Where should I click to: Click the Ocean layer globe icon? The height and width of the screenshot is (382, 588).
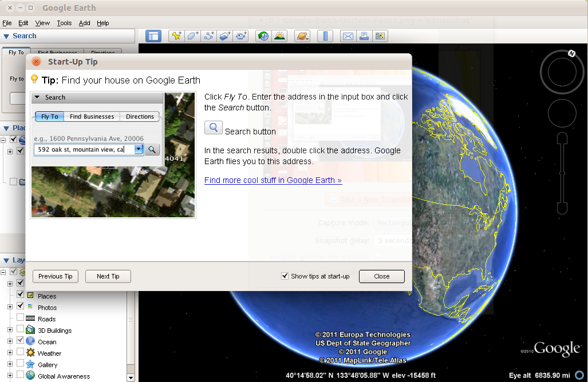pyautogui.click(x=30, y=341)
